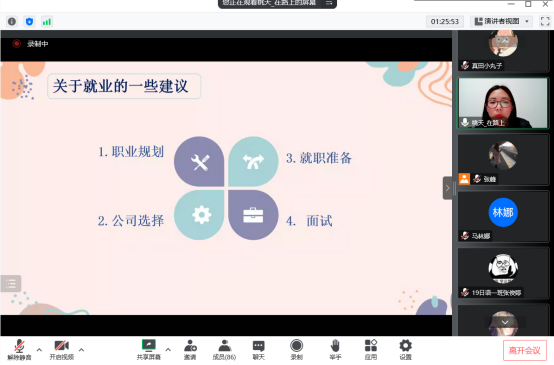Expand the audio options arrow beside the microphone
The image size is (554, 365).
[39, 350]
